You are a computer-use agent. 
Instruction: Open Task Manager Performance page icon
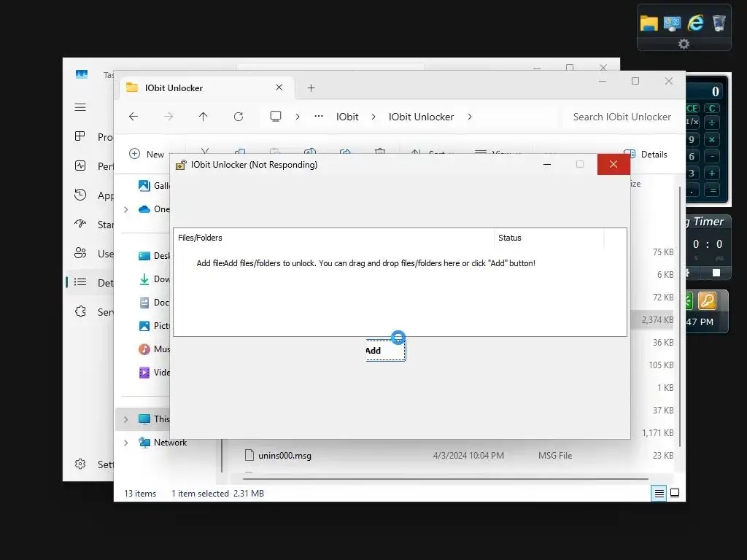pyautogui.click(x=80, y=166)
